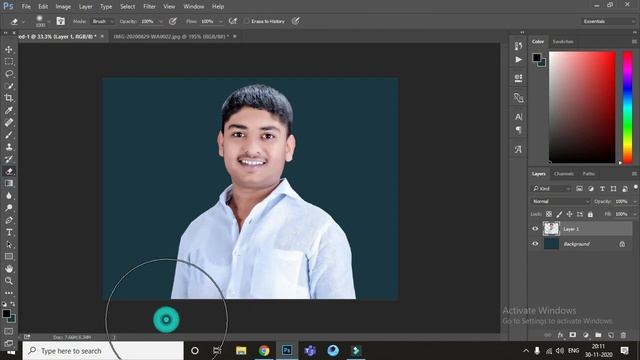Select the Eyedropper tool

pos(9,110)
